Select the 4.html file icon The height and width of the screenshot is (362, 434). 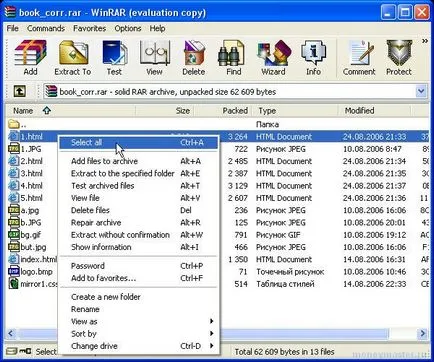(x=13, y=186)
